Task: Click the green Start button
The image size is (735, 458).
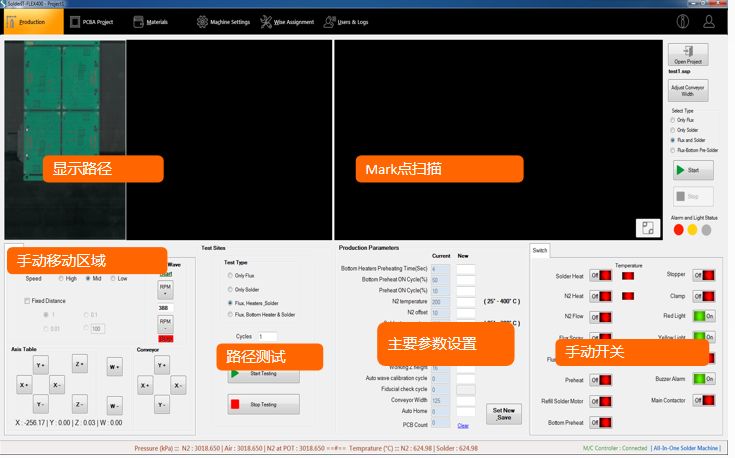Action: (x=688, y=171)
